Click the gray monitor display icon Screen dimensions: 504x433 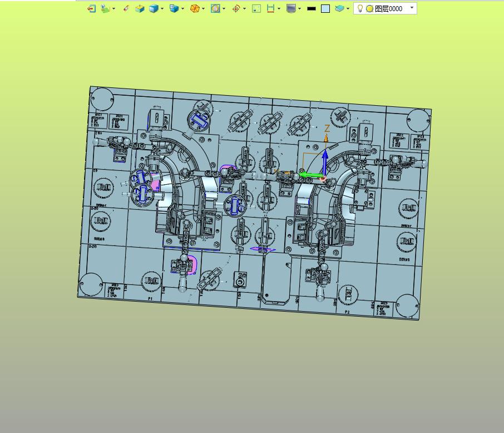click(x=291, y=9)
